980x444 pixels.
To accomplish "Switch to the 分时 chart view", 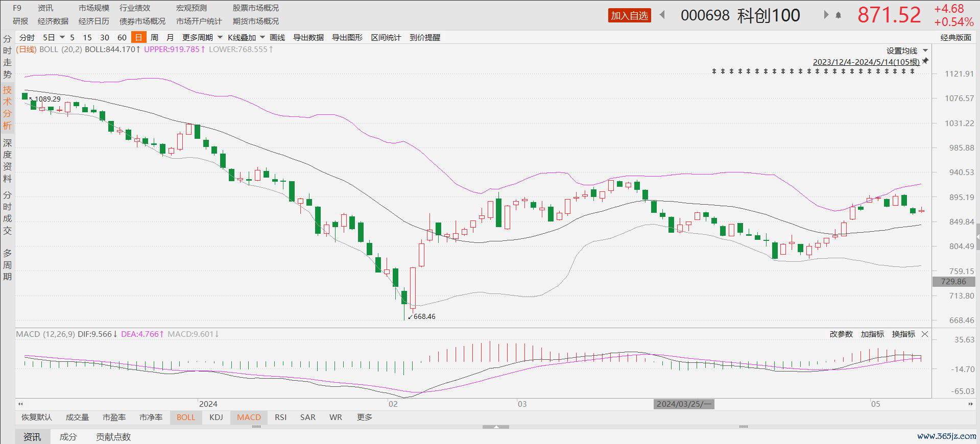I will pos(27,37).
